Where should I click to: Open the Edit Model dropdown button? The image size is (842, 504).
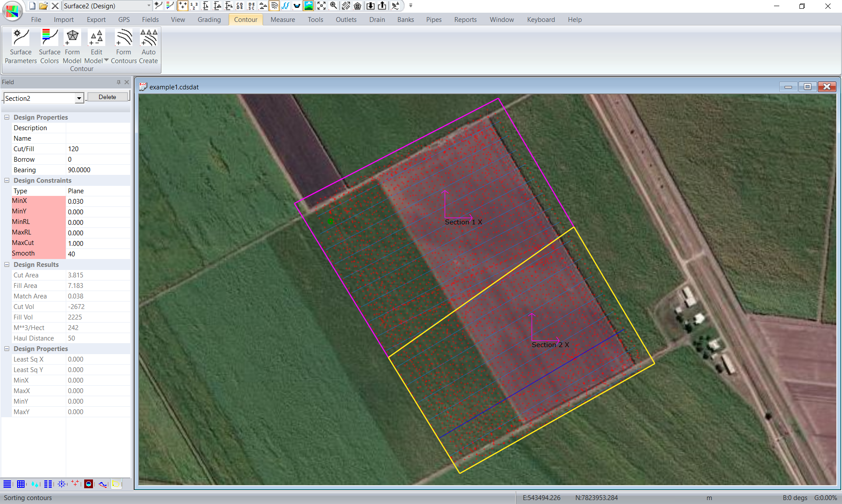point(106,60)
